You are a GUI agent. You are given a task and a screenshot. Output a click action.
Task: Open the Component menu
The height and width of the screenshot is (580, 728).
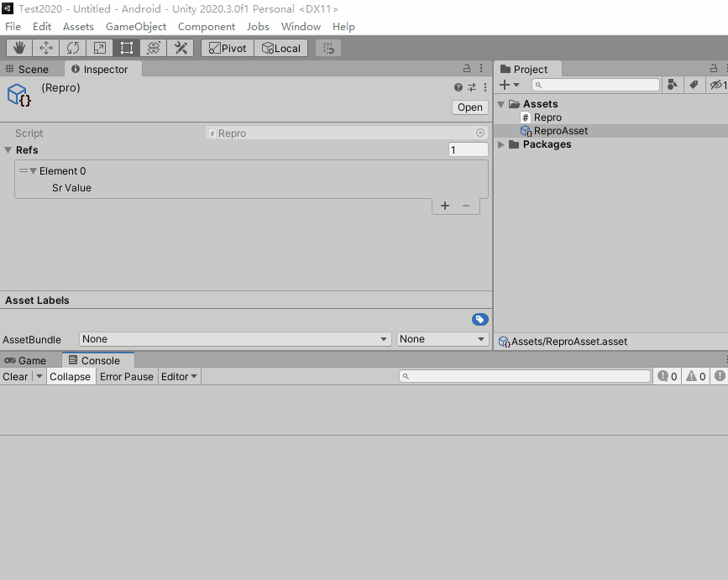(x=207, y=27)
